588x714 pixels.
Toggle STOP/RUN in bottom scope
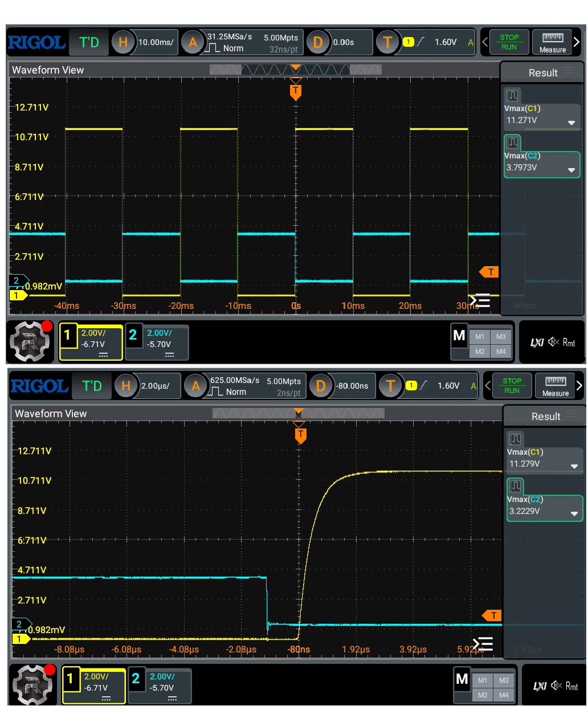point(512,386)
